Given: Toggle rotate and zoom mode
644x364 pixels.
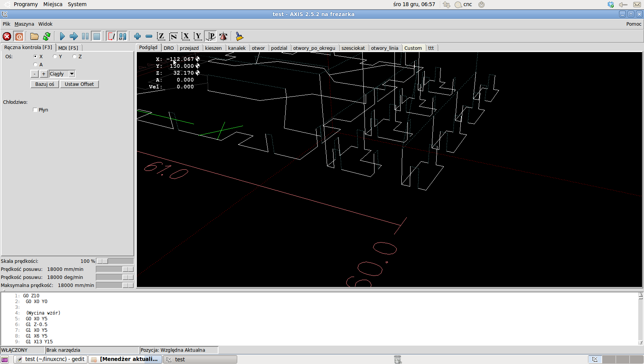Looking at the screenshot, I should (223, 36).
